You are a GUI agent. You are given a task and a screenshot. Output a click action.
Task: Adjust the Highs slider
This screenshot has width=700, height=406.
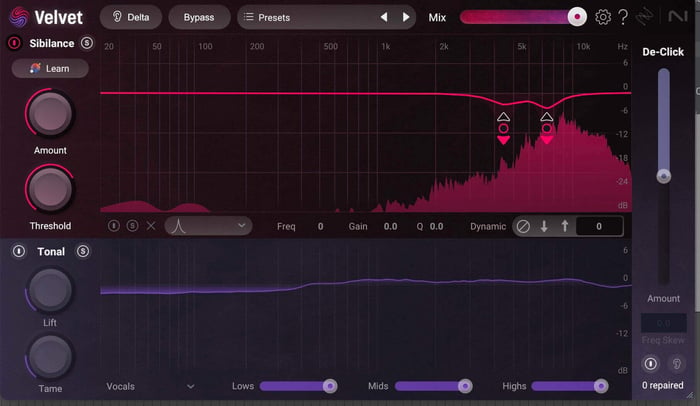[x=570, y=386]
